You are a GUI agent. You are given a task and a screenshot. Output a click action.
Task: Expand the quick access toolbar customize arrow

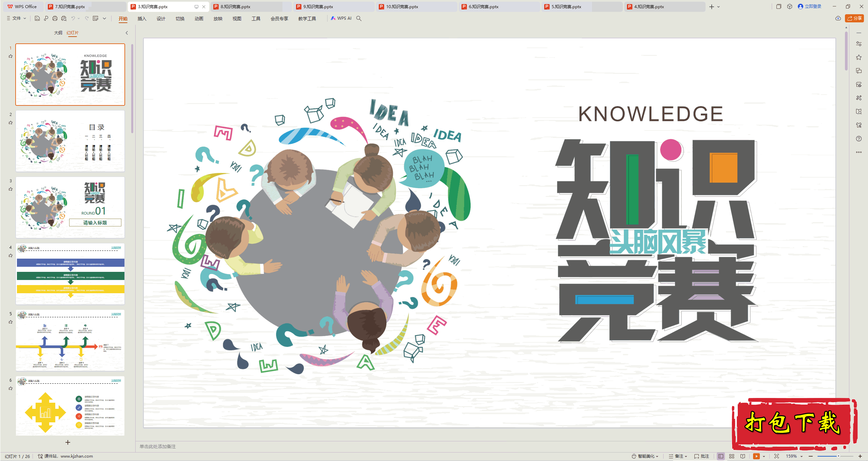[x=104, y=18]
